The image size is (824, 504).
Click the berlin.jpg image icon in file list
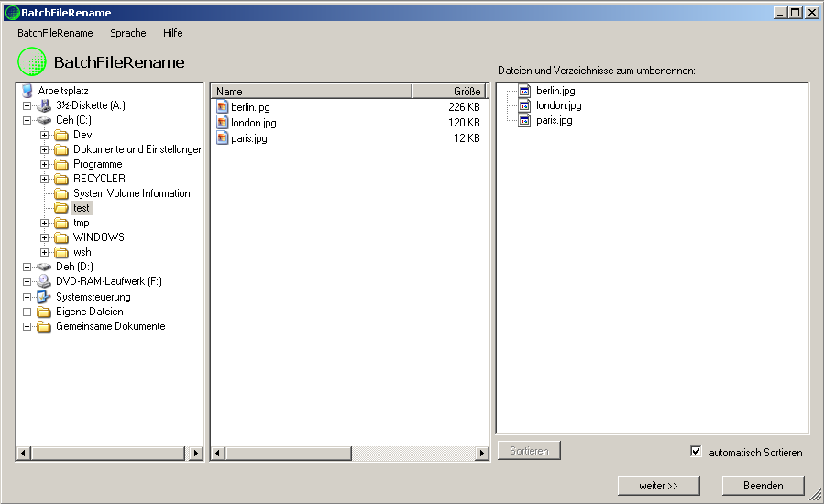(x=223, y=107)
